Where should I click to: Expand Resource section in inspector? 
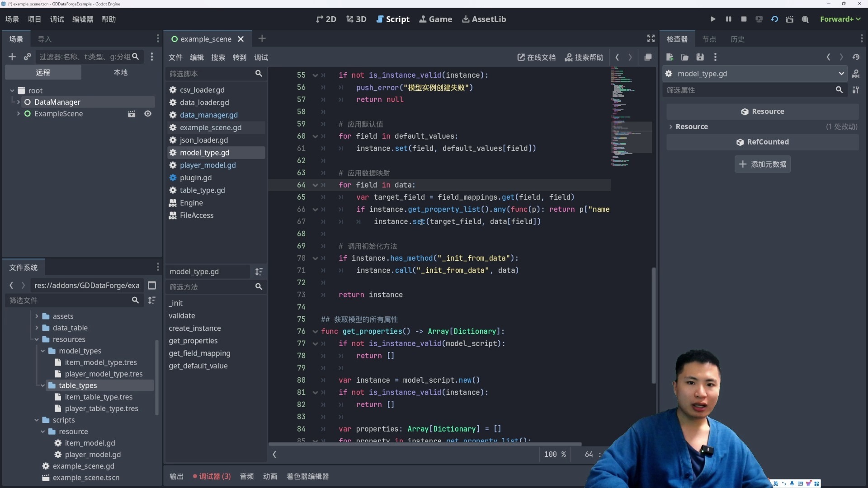671,127
